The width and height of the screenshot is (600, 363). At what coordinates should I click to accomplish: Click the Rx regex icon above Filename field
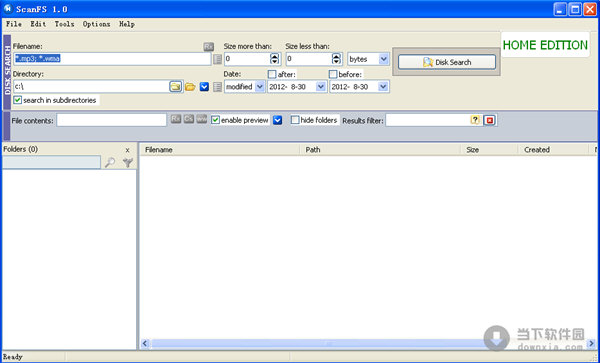tap(209, 47)
